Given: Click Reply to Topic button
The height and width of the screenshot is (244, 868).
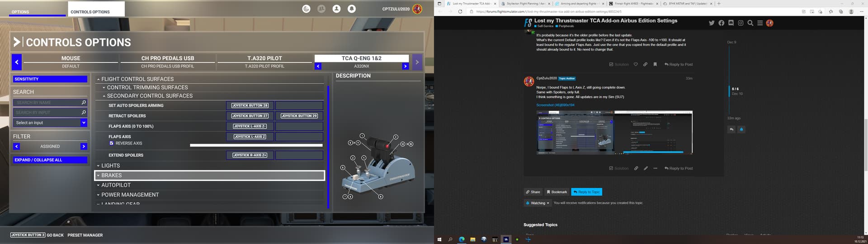Looking at the screenshot, I should 586,192.
